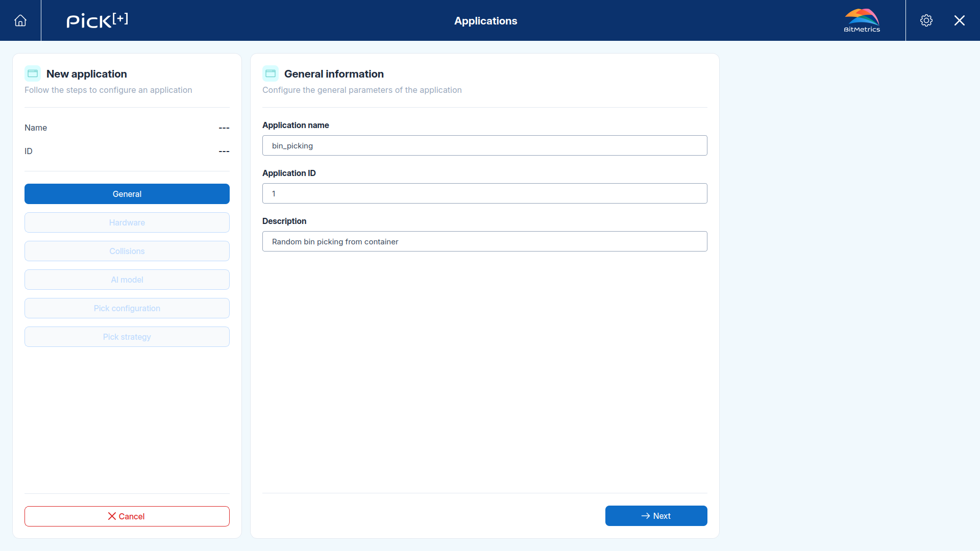
Task: Click the Applications page title
Action: coord(486,21)
